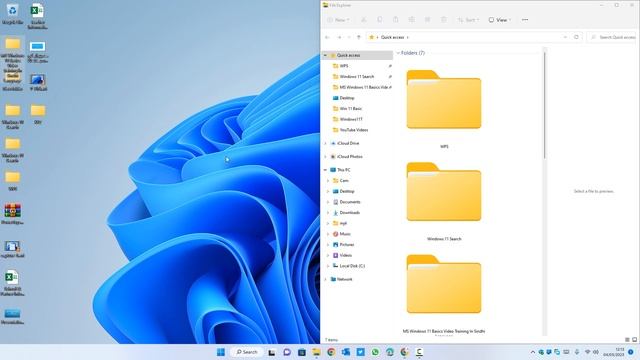Select Videos under This PC
The image size is (640, 360).
coord(345,255)
